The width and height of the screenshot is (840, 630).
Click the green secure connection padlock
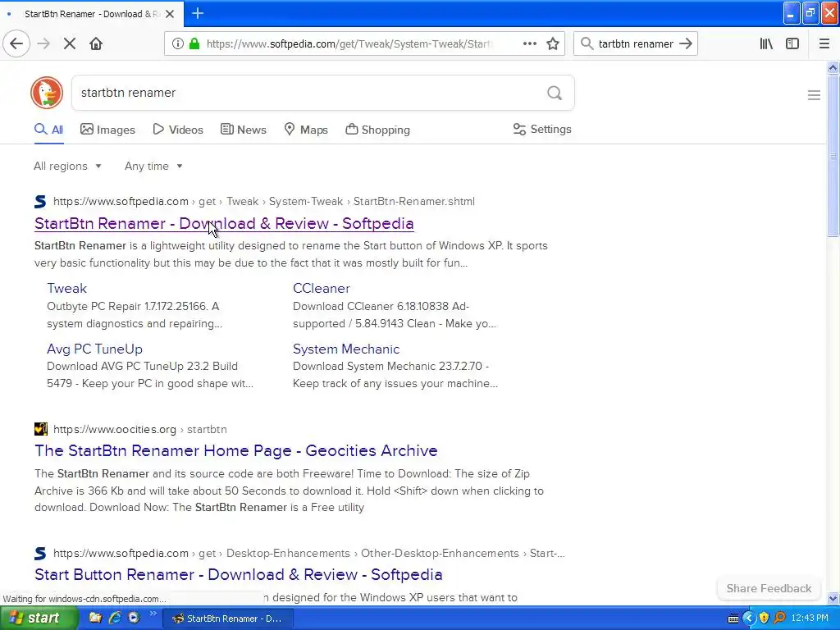tap(194, 43)
